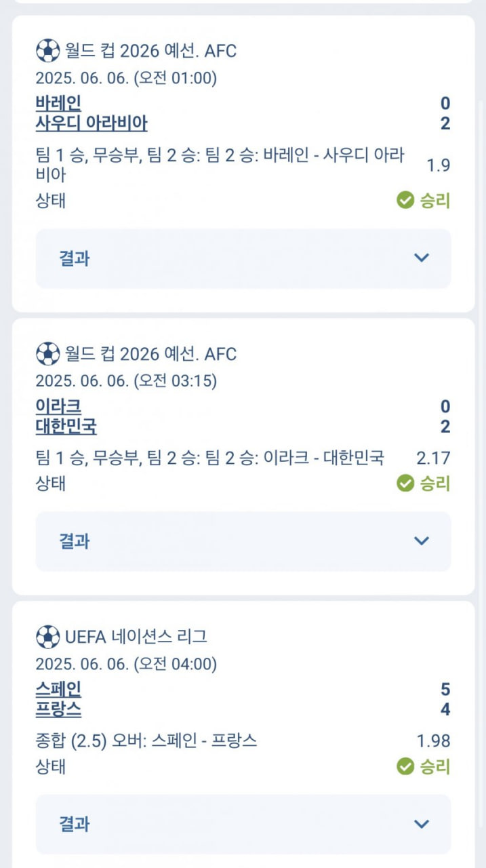
Task: Click the UEFA 네이션스 리그 league title
Action: coord(136,637)
